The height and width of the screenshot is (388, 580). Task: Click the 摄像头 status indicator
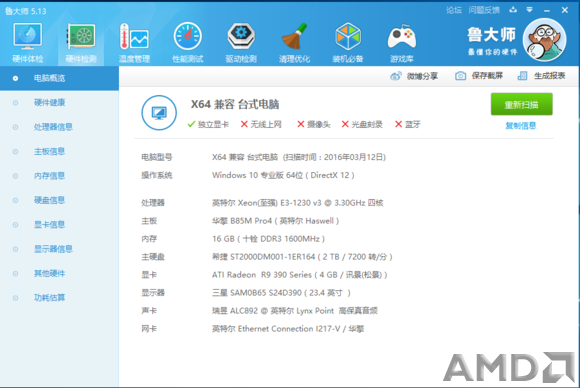click(x=314, y=124)
